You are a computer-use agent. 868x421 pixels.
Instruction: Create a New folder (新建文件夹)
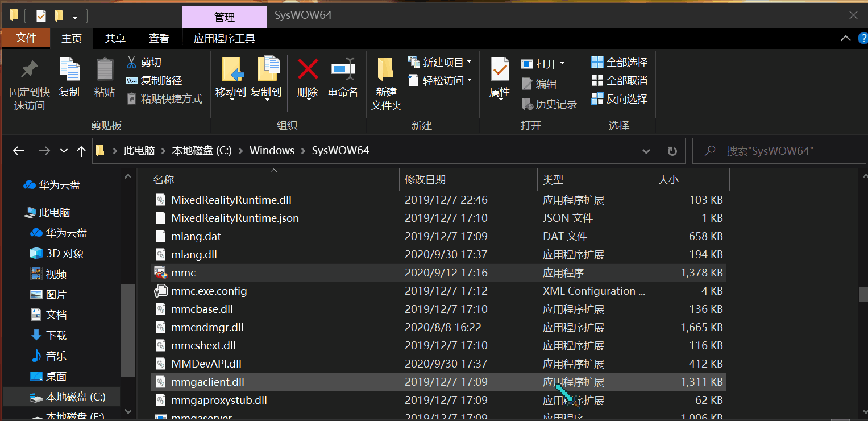point(387,84)
